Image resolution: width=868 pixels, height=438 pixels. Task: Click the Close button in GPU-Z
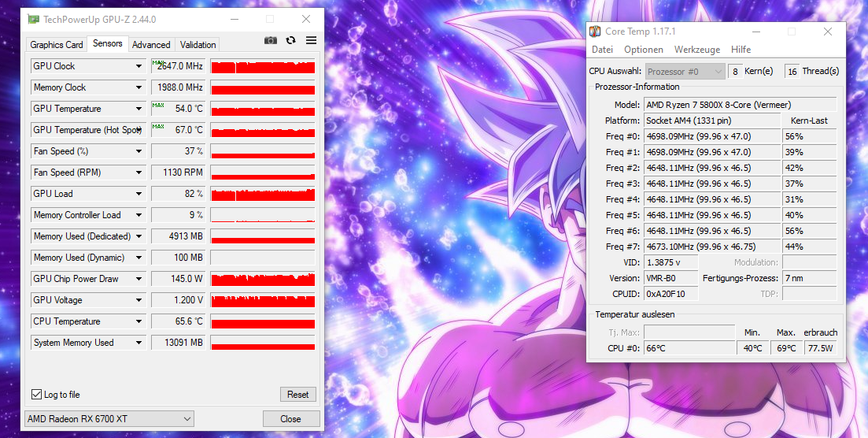pyautogui.click(x=290, y=418)
